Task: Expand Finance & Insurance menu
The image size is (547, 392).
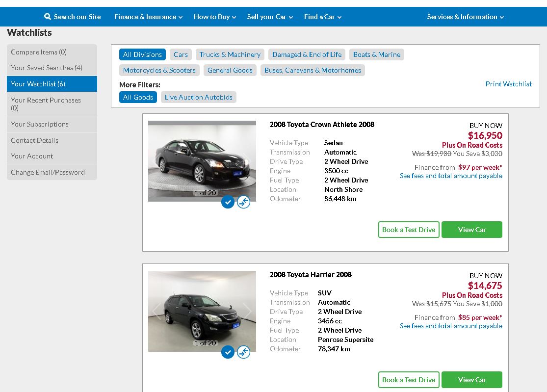Action: click(x=148, y=17)
